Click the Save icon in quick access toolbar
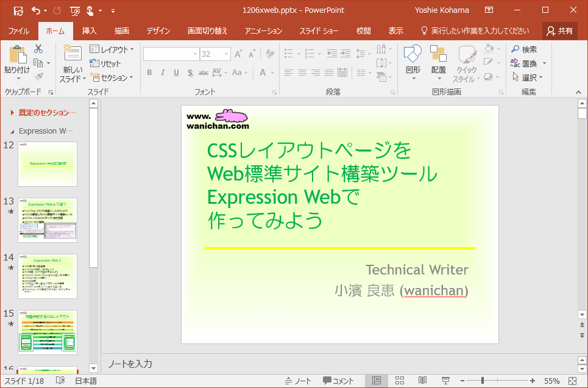 click(18, 11)
